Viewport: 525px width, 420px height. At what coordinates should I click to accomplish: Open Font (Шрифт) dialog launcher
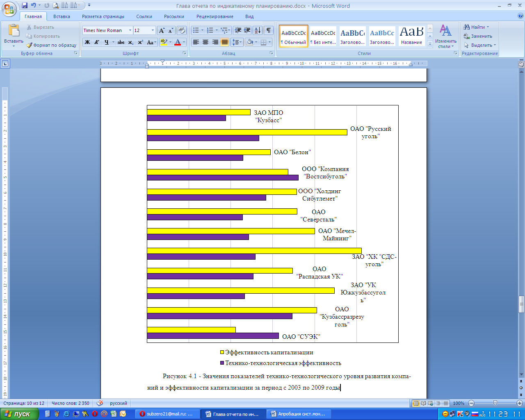[x=185, y=53]
